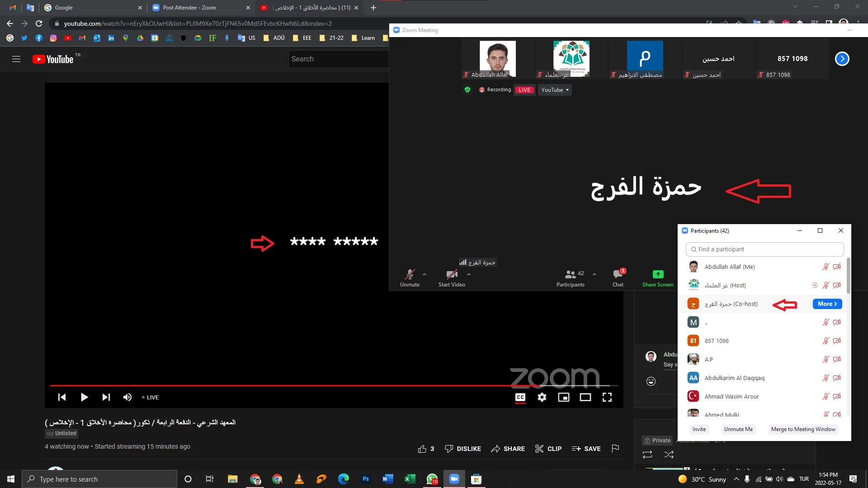This screenshot has height=488, width=868.
Task: Open audio options arrow beside Unmute
Action: point(424,274)
